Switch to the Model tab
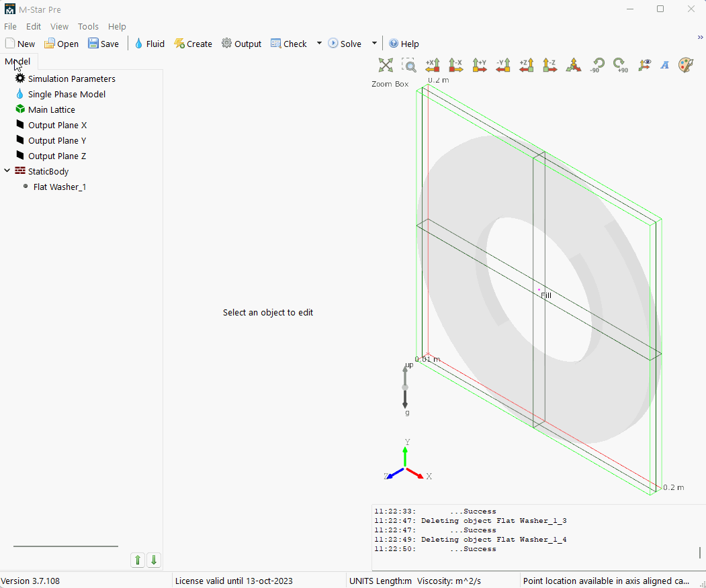This screenshot has height=588, width=706. pos(17,61)
